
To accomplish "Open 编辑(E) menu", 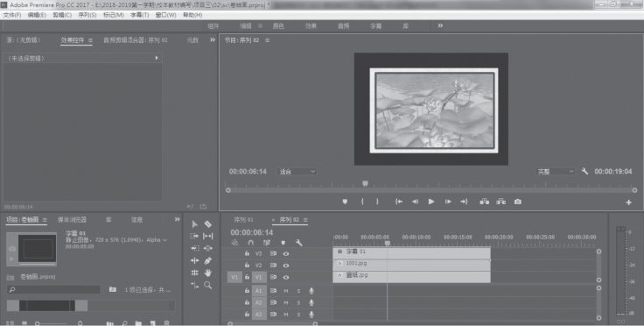I will pos(37,15).
